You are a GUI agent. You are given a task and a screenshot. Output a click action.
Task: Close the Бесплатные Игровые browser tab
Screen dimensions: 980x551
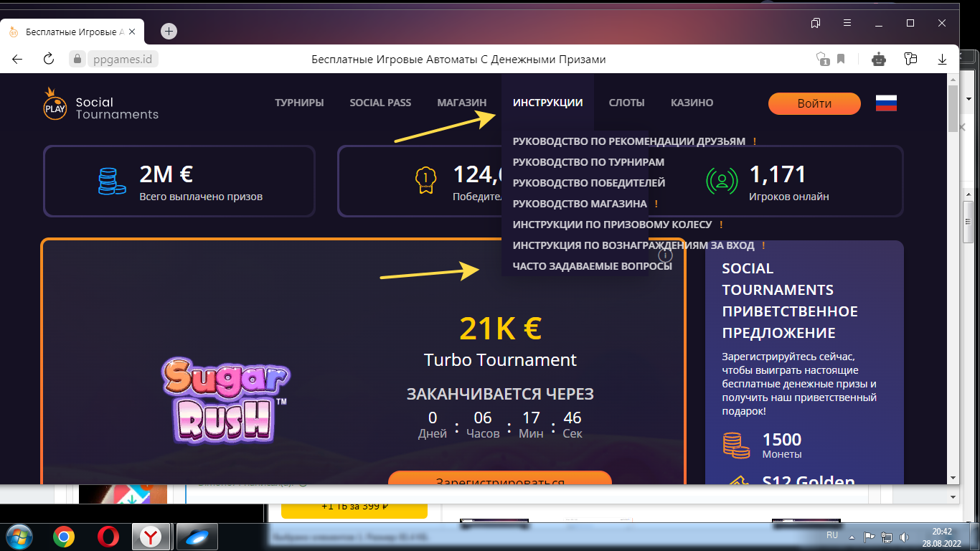pos(132,32)
